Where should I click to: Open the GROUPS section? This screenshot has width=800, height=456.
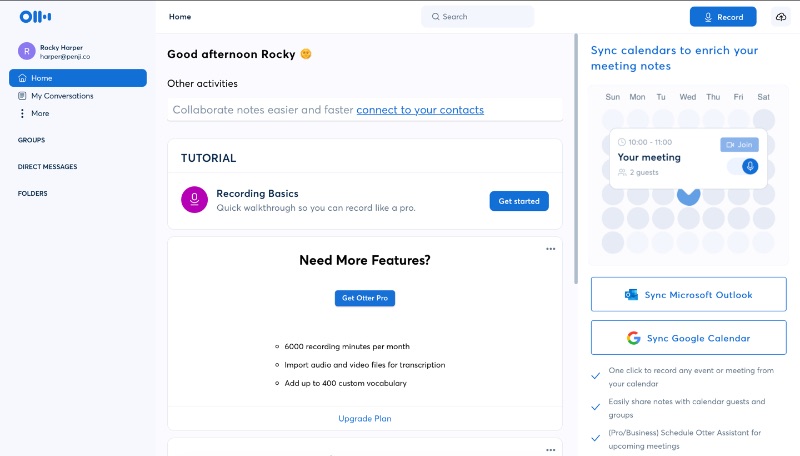point(31,140)
